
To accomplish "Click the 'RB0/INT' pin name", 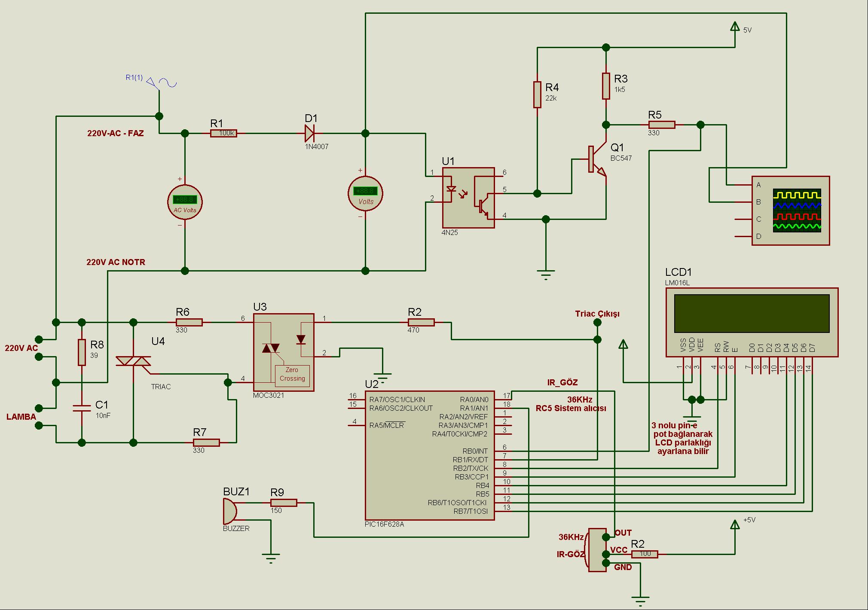I will pos(475,451).
